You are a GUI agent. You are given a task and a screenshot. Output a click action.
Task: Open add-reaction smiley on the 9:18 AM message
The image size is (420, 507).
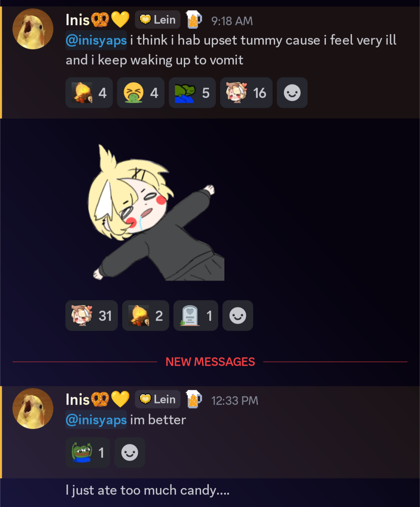(x=292, y=93)
